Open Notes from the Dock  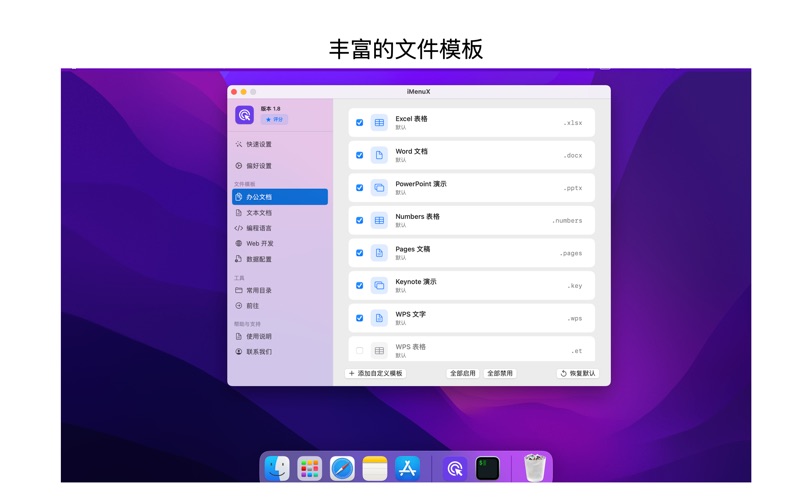[374, 468]
